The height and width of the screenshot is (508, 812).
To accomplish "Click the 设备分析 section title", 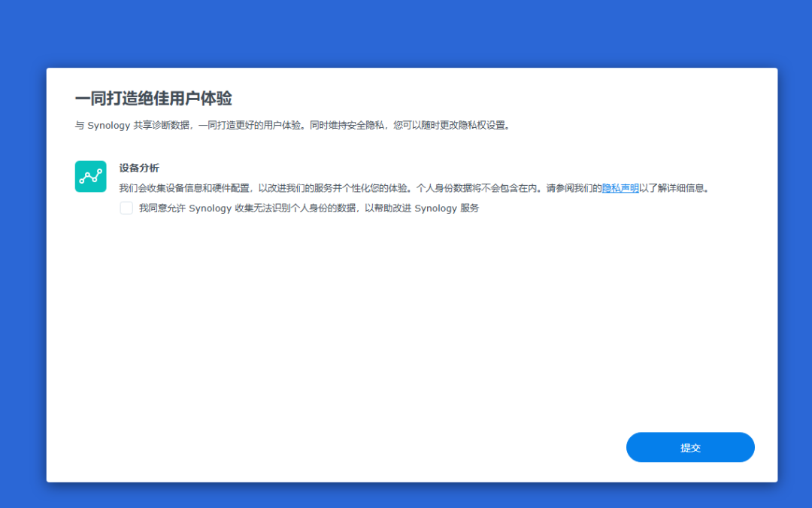I will coord(139,168).
